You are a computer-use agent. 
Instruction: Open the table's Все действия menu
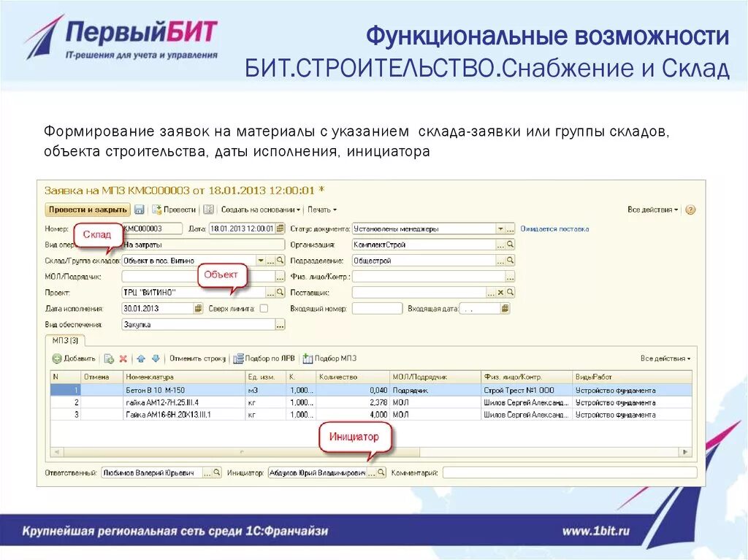[x=665, y=358]
